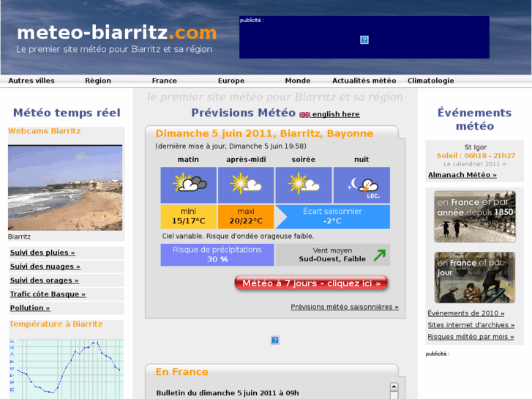Open the Climatologie menu

pyautogui.click(x=430, y=81)
